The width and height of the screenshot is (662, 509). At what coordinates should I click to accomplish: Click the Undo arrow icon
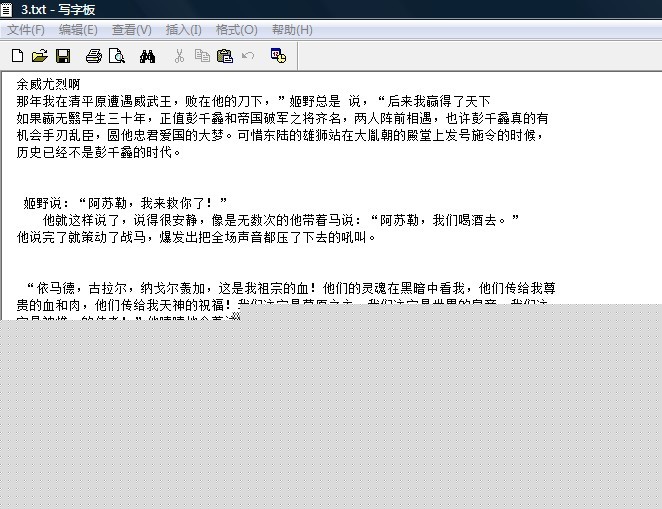248,56
